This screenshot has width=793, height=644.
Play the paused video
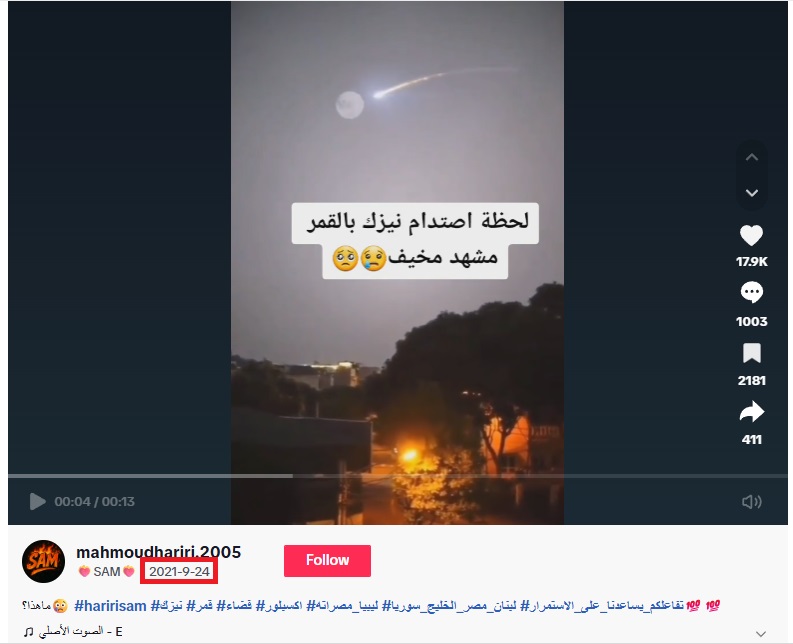click(x=37, y=501)
